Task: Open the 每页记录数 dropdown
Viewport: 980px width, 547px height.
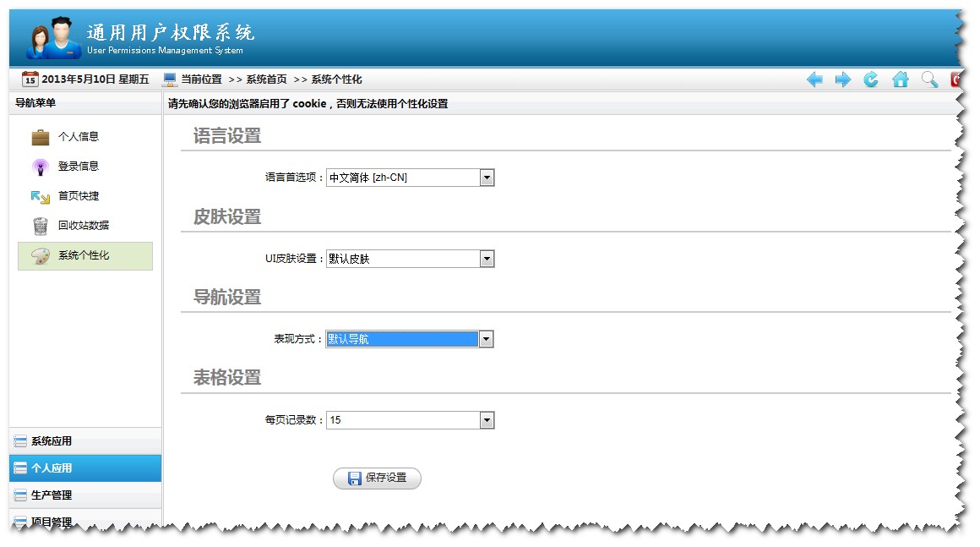Action: click(x=487, y=419)
